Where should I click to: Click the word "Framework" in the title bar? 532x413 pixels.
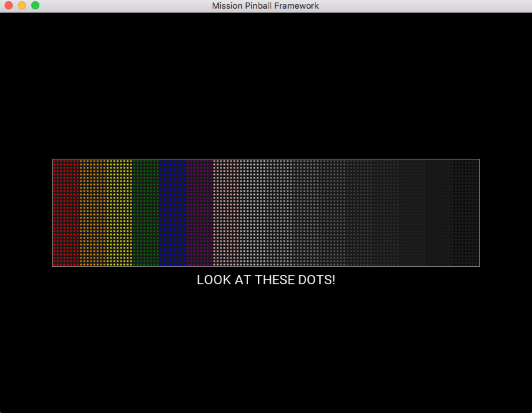[x=297, y=6]
